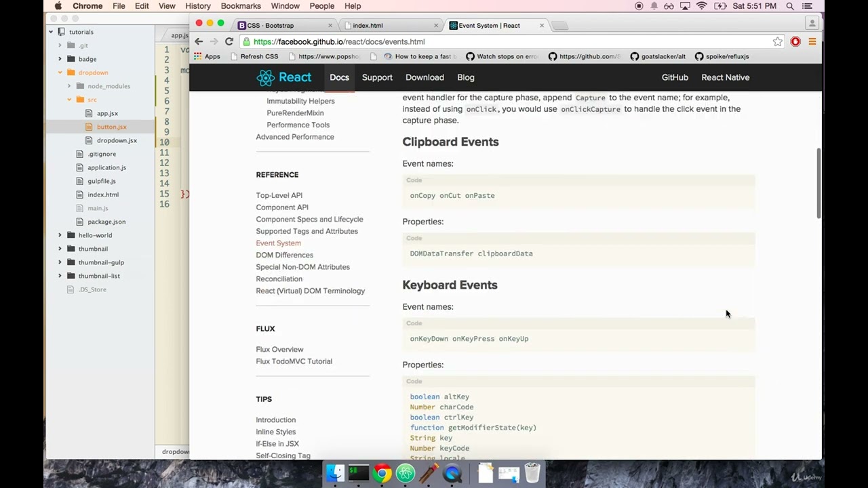This screenshot has height=488, width=868.
Task: Click the glasses menu bar icon
Action: (669, 6)
